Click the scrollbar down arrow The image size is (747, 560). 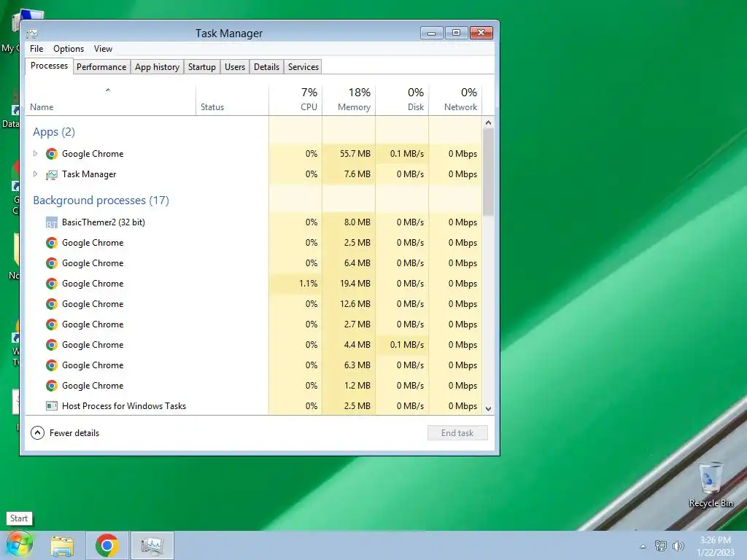488,408
